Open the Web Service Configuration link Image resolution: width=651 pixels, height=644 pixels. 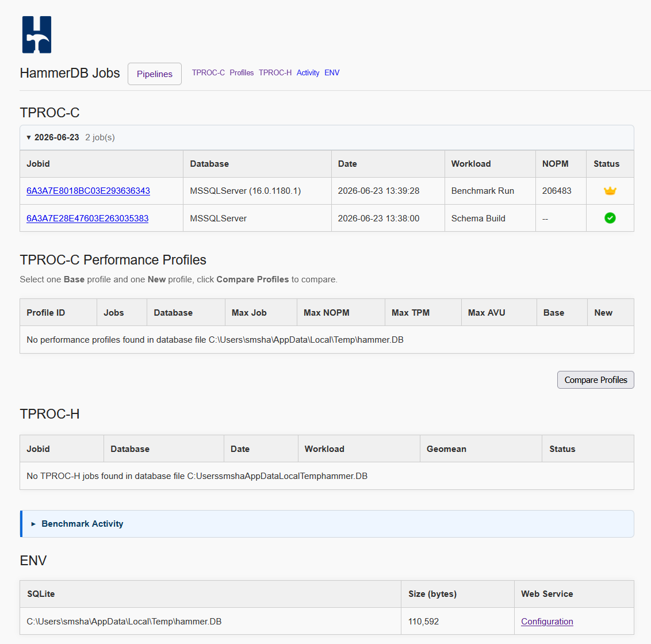click(547, 622)
